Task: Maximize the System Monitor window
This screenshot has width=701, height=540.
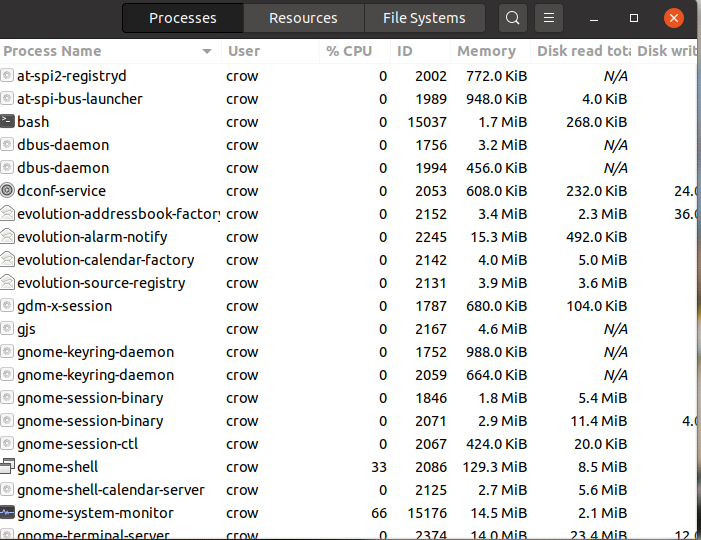Action: 633,18
